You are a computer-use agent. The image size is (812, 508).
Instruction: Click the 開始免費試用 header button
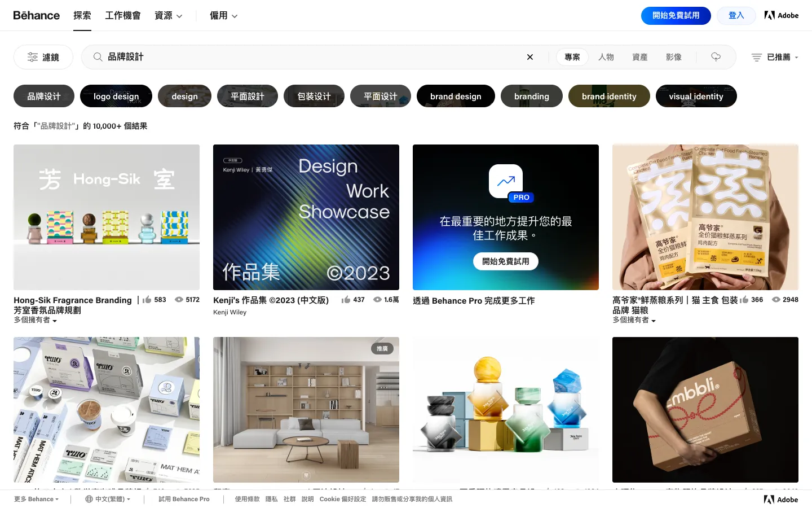coord(676,16)
